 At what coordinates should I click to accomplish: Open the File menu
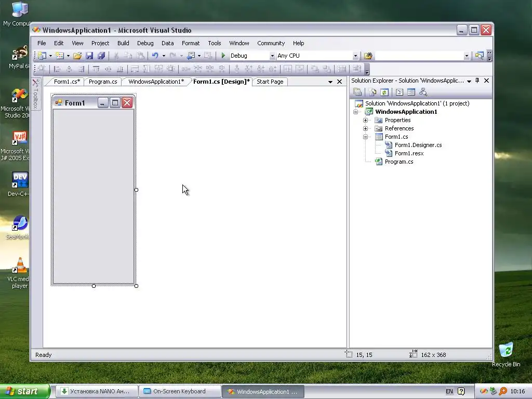tap(42, 43)
